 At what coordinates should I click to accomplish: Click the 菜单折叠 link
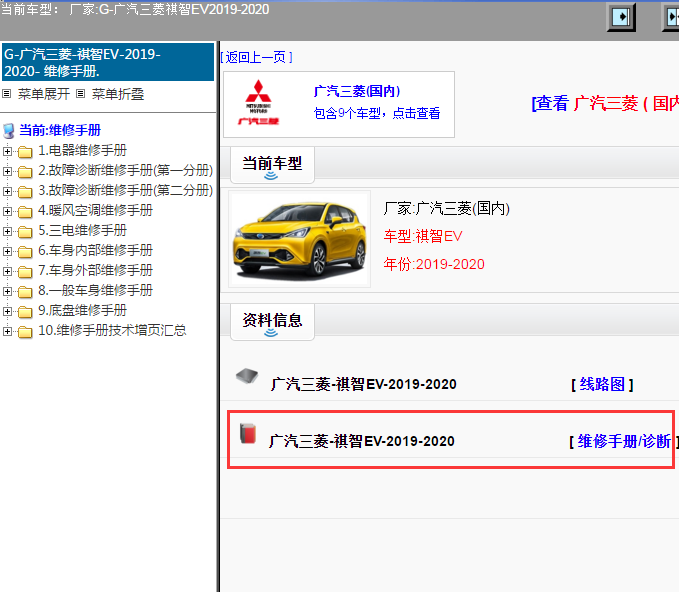[x=118, y=94]
